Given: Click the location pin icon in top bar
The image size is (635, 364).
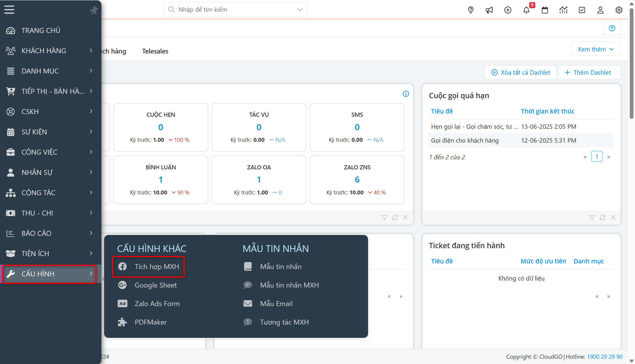Looking at the screenshot, I should [471, 10].
